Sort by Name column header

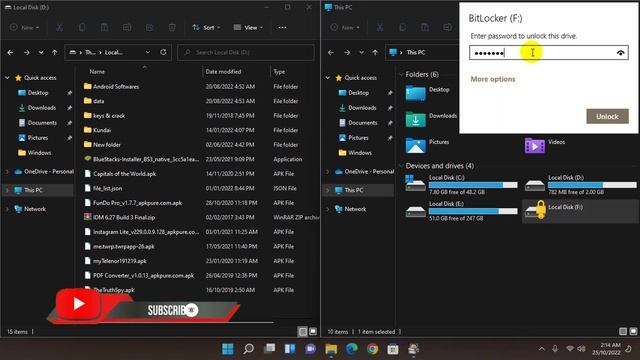(x=97, y=72)
